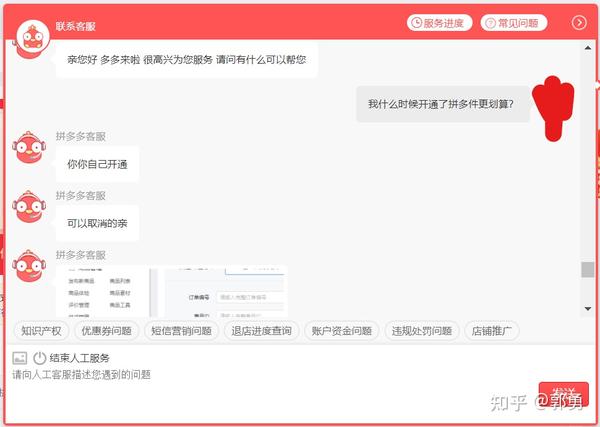Choose the 违规处罚问题 quick topic

(422, 331)
